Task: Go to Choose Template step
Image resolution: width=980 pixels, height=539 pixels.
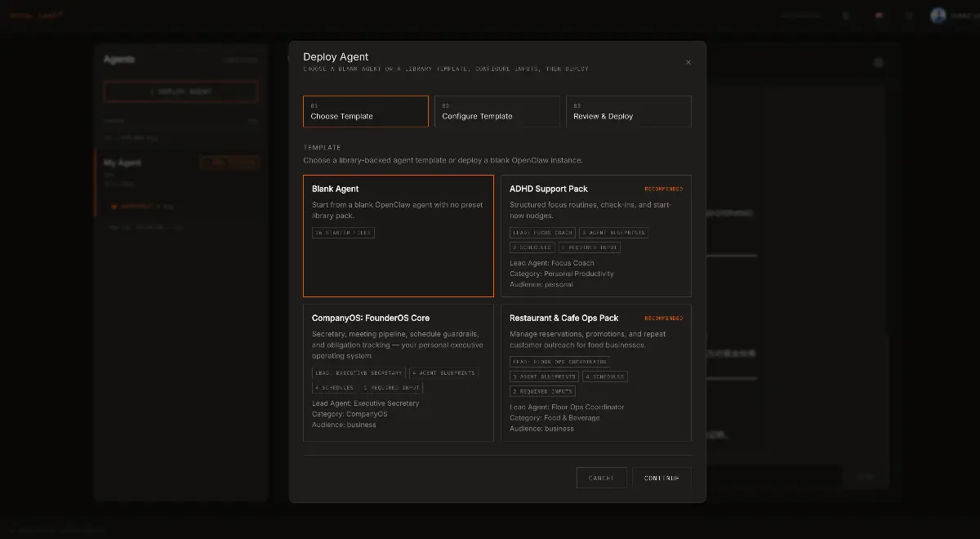Action: 365,111
